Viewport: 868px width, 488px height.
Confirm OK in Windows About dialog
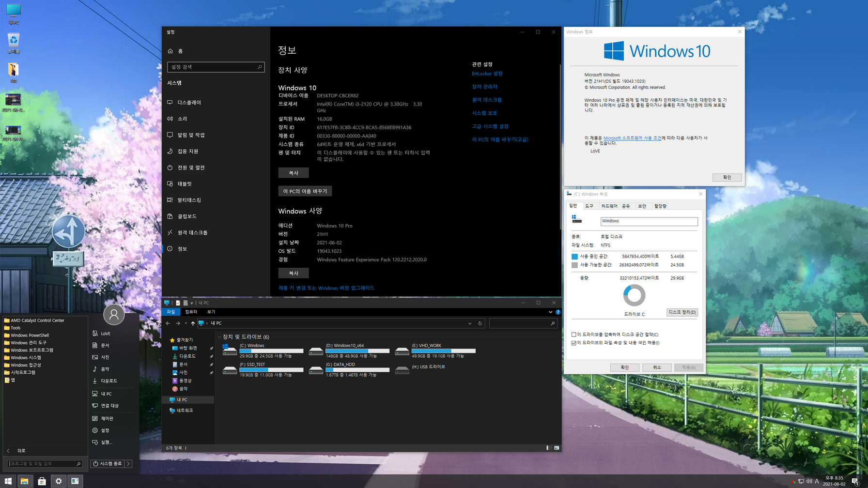point(727,178)
